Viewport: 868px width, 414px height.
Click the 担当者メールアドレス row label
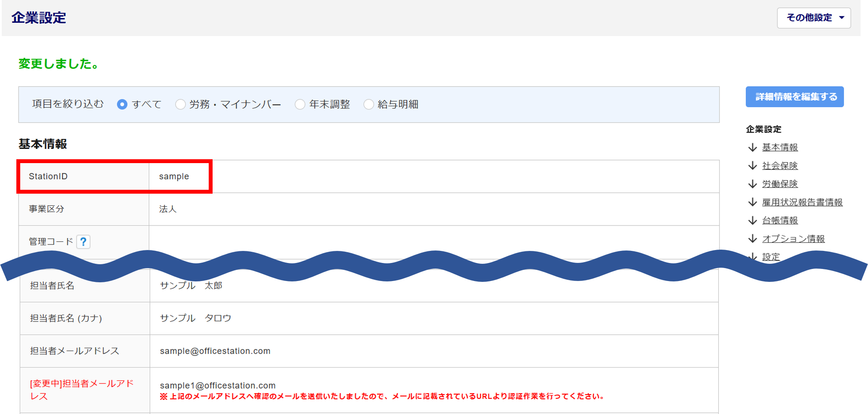tap(74, 351)
